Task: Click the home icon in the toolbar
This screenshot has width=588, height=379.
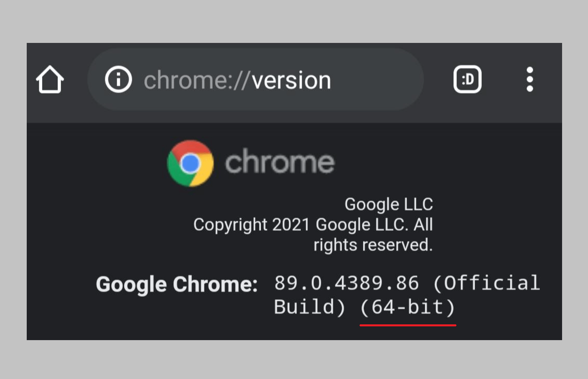Action: 49,80
